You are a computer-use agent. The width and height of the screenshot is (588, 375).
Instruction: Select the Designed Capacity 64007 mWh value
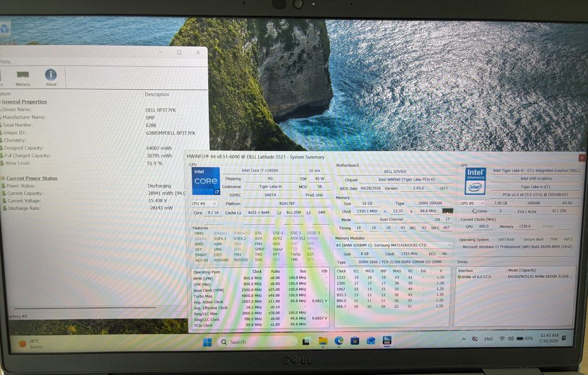click(x=159, y=148)
